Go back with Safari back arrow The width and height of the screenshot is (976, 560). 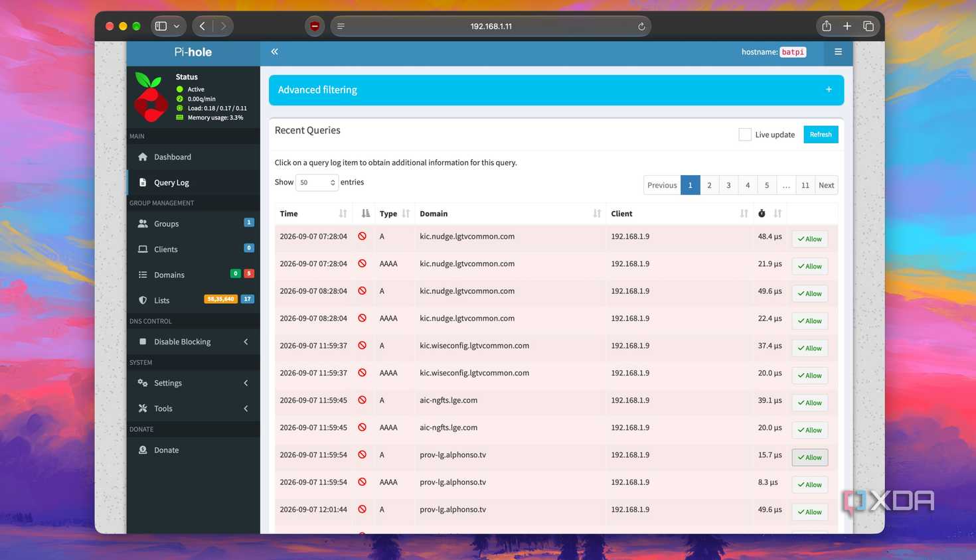click(203, 26)
